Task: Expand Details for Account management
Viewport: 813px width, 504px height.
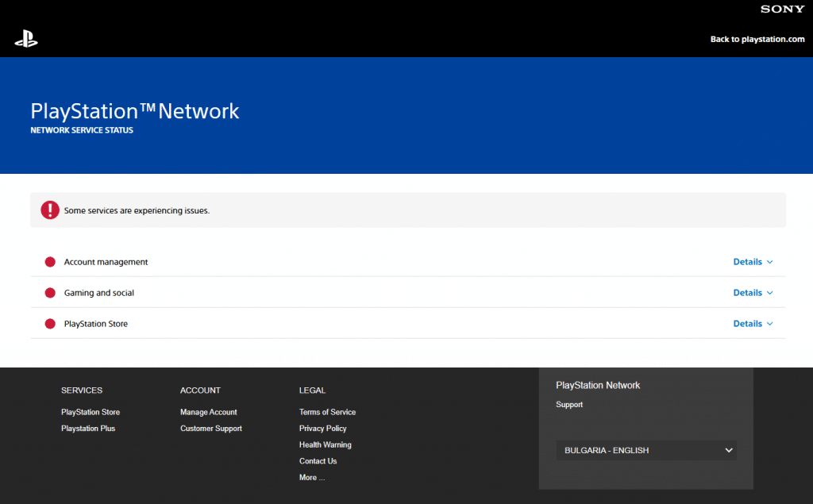Action: point(753,262)
